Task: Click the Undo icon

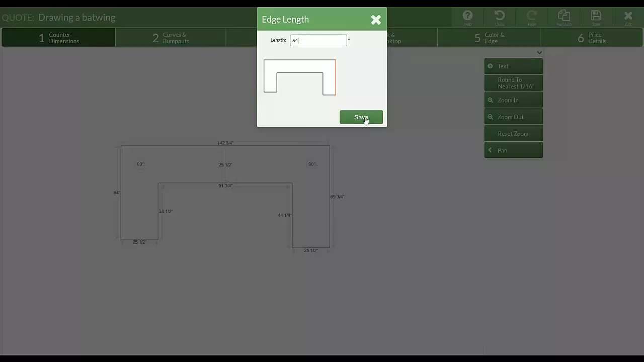Action: 500,18
